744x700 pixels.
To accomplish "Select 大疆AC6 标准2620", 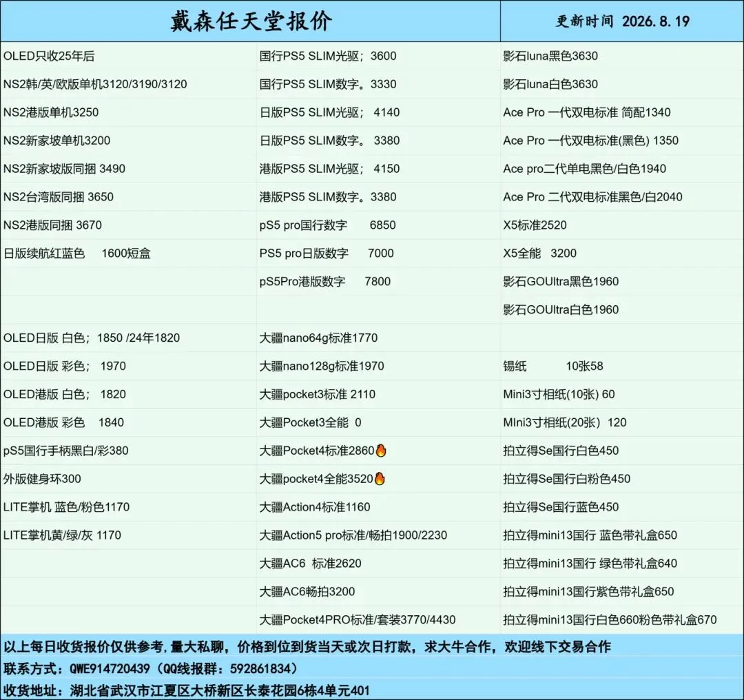I will click(310, 564).
